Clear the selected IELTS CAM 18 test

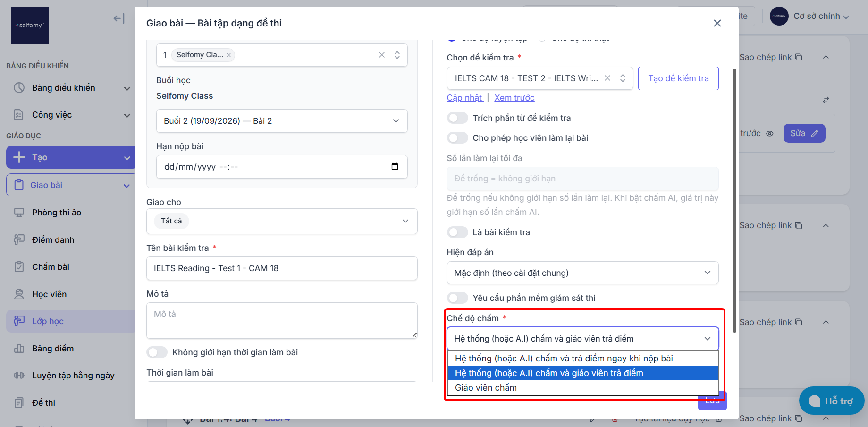coord(607,78)
